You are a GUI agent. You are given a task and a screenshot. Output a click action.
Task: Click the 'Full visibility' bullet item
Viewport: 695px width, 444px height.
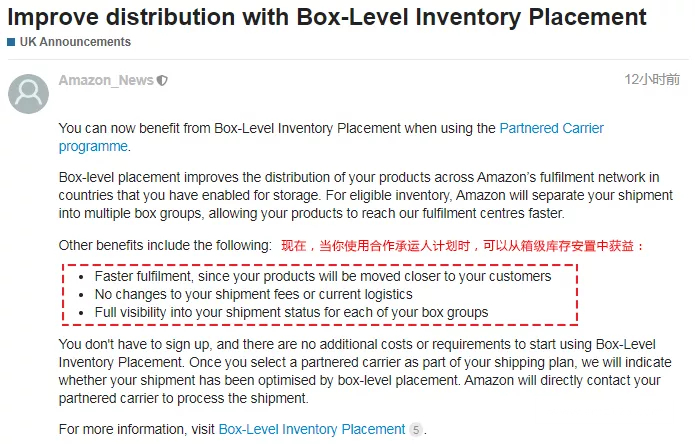(x=291, y=312)
